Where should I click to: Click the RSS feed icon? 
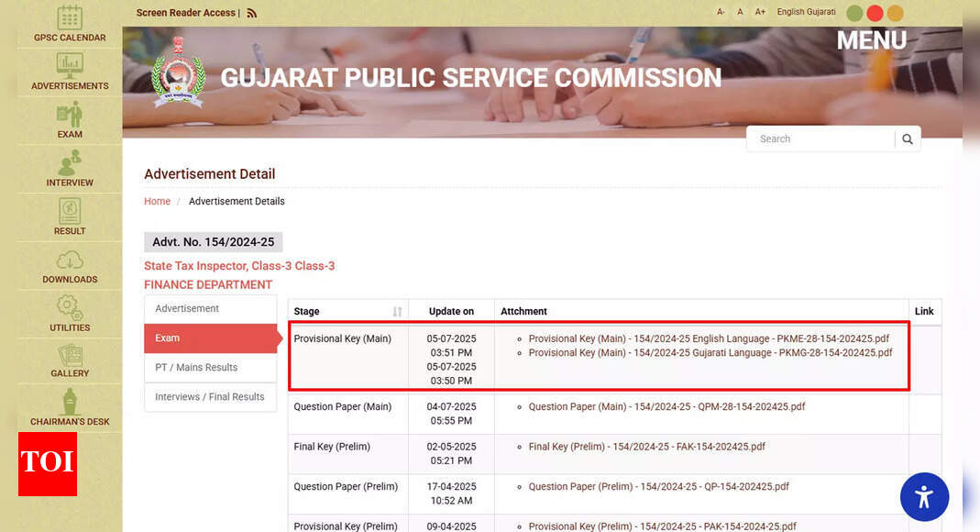click(252, 13)
